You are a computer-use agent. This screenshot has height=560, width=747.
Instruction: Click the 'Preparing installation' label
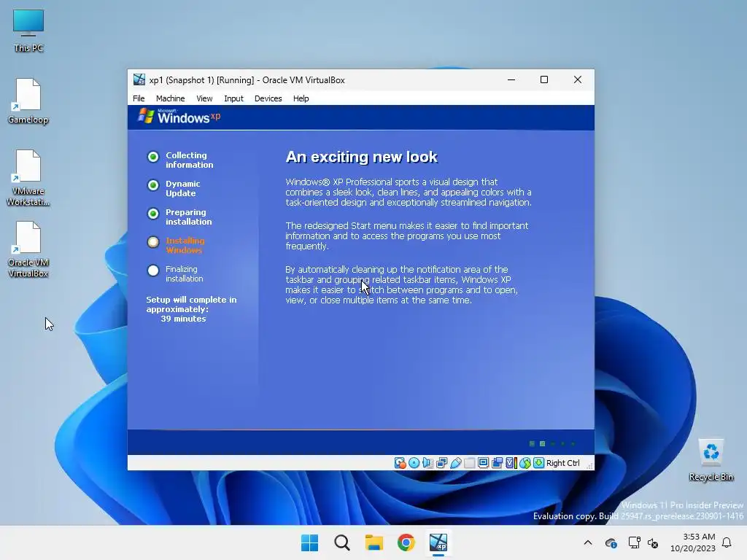point(189,217)
